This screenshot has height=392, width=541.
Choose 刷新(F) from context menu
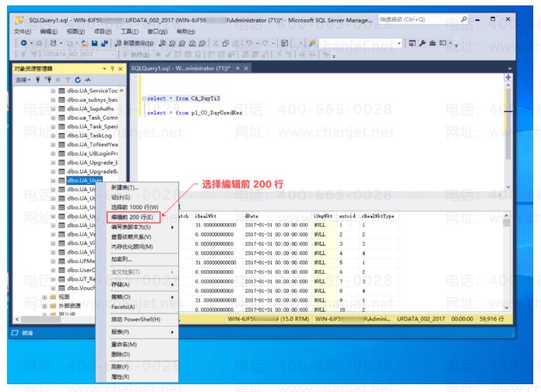point(137,367)
